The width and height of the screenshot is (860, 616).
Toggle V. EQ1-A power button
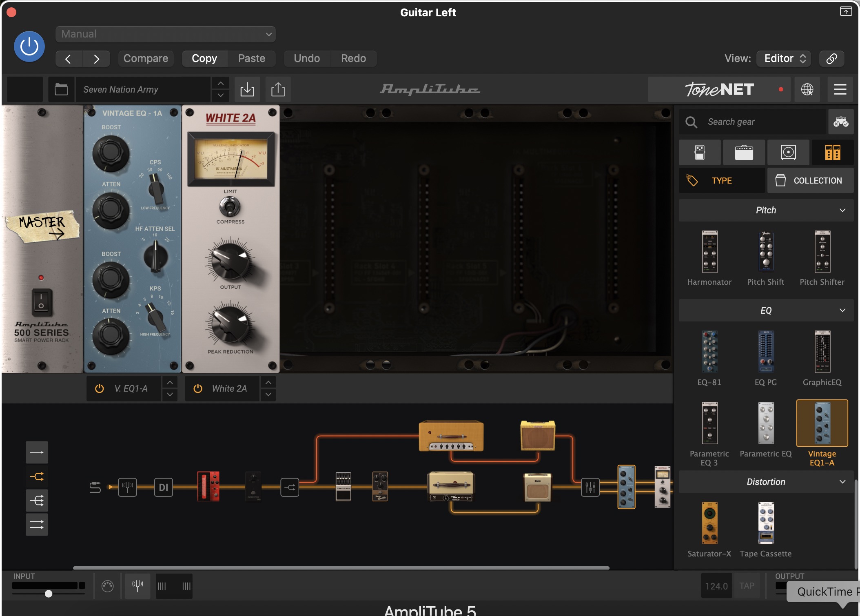point(99,389)
